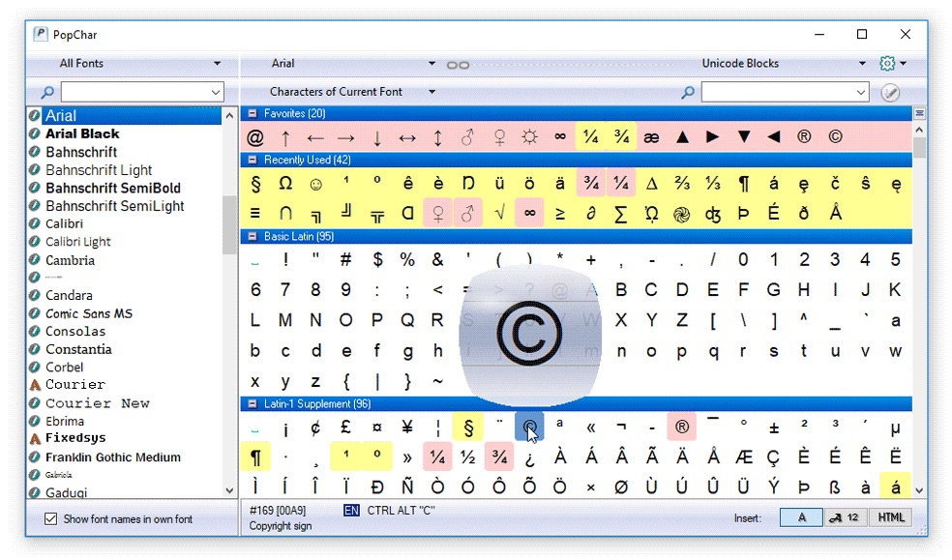Click the round edit pencil icon
Screen dimensions: 952x560
pyautogui.click(x=890, y=92)
